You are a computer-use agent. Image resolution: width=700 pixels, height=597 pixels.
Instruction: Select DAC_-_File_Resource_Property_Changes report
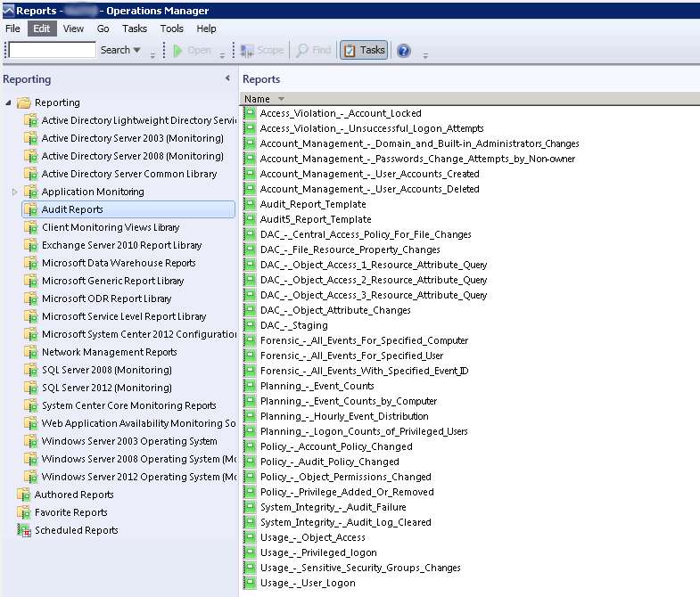click(350, 249)
